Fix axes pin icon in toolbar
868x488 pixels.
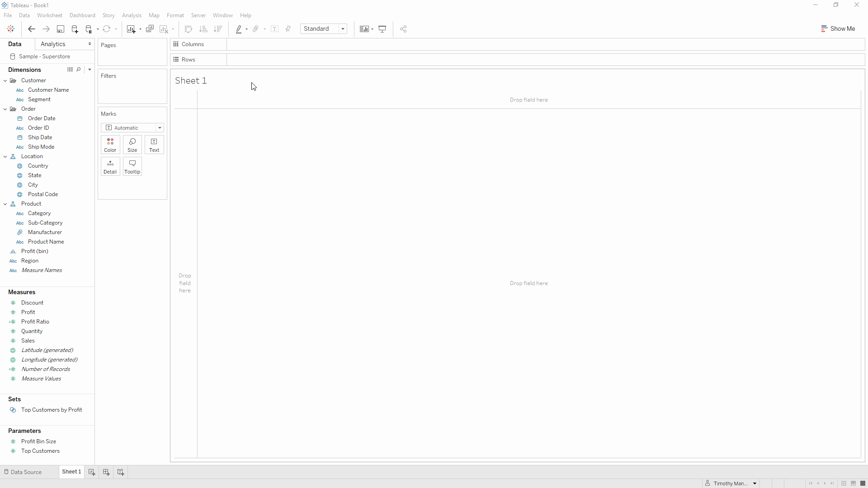pyautogui.click(x=288, y=29)
